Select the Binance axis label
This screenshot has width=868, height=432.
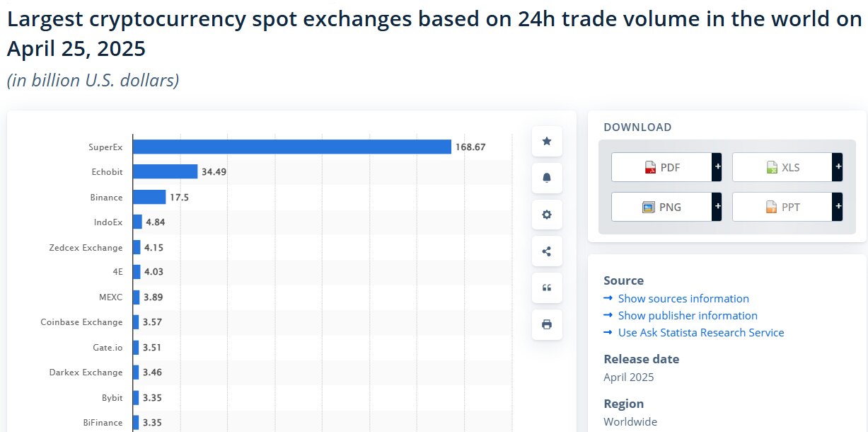[107, 198]
